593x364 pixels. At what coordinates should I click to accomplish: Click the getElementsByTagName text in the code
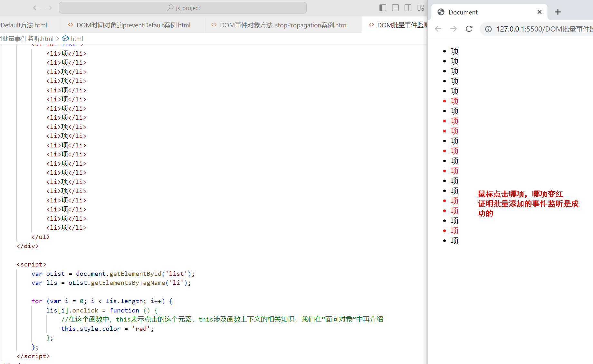(128, 283)
